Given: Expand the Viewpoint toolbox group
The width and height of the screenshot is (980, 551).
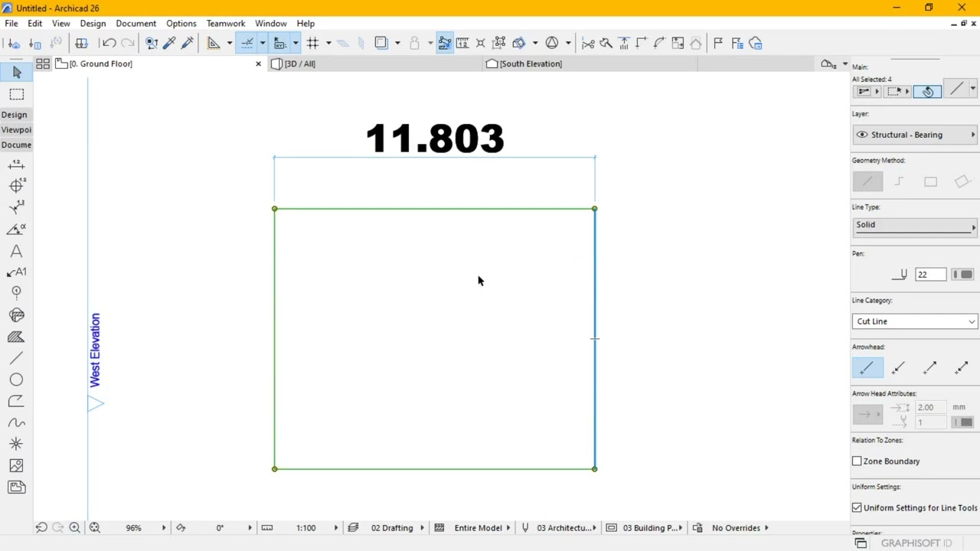Looking at the screenshot, I should [15, 129].
